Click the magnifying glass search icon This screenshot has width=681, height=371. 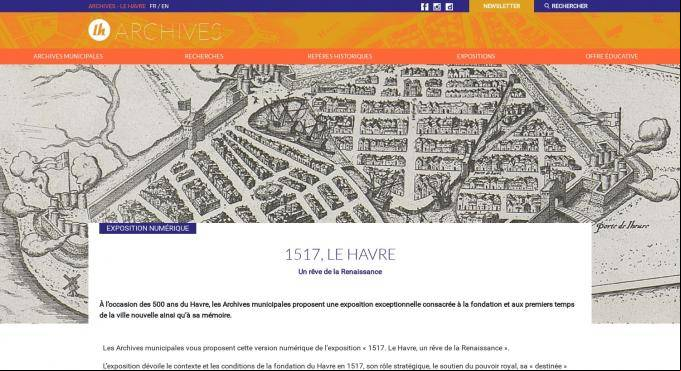point(547,6)
